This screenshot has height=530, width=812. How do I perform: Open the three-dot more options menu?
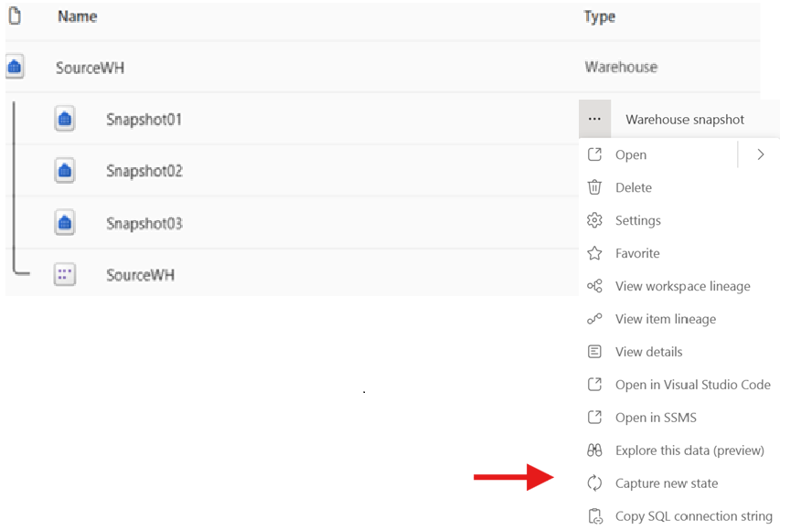(x=594, y=119)
